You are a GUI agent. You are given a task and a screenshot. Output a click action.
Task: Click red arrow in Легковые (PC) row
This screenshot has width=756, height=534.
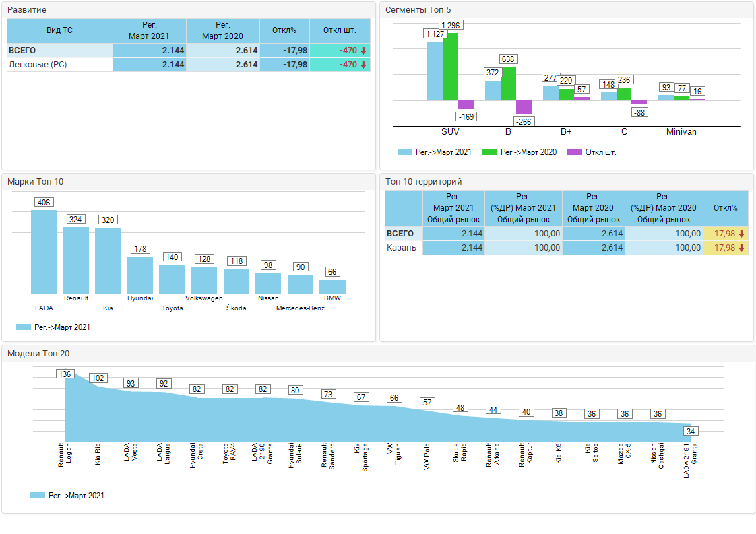pos(363,65)
